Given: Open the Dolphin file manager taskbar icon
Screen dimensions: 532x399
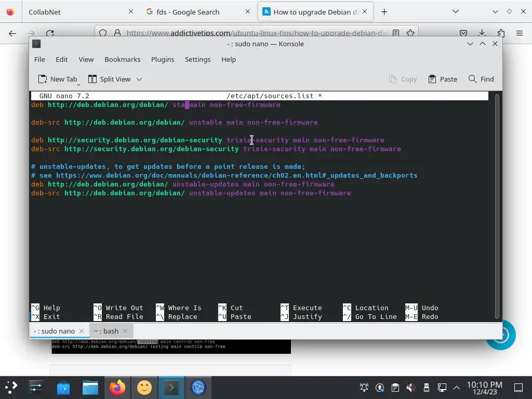Looking at the screenshot, I should coord(90,387).
